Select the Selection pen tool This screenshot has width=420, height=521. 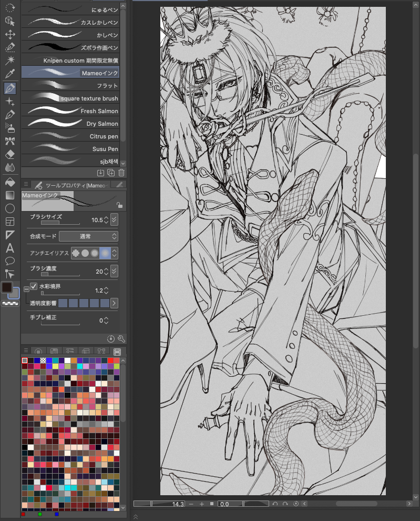[x=10, y=47]
